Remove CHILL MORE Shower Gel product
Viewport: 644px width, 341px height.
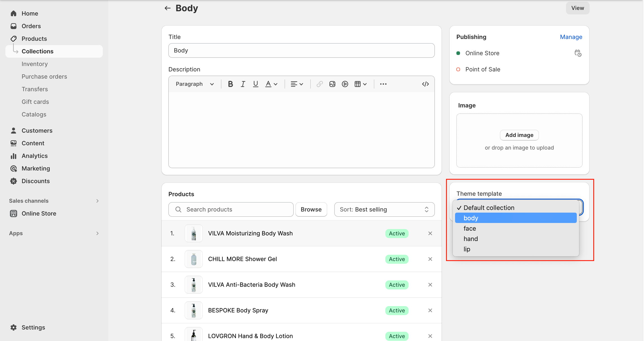430,259
